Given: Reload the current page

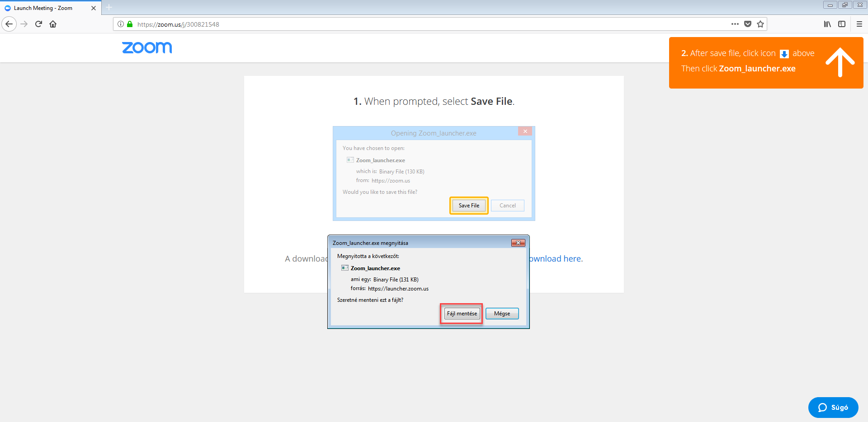Looking at the screenshot, I should pos(38,24).
